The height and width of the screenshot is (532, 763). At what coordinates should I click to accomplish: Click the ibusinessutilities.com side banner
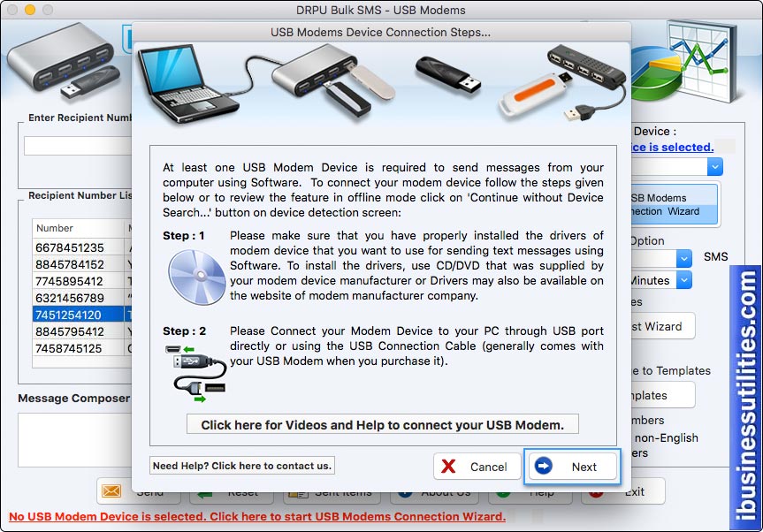745,397
